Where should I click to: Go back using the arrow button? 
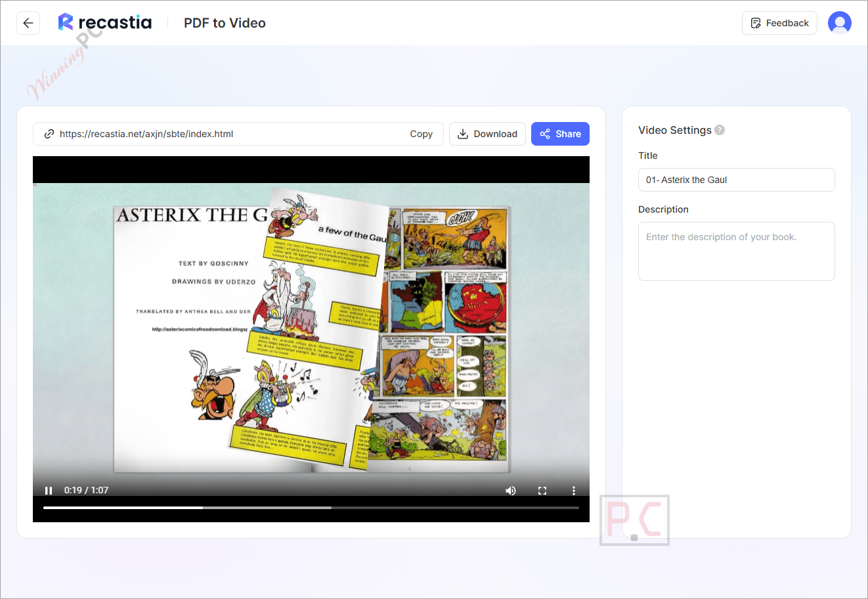tap(28, 23)
